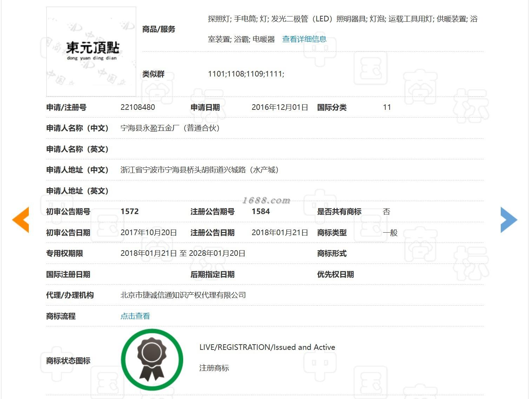The image size is (532, 399).
Task: Click the 商标流程 label
Action: coord(61,316)
